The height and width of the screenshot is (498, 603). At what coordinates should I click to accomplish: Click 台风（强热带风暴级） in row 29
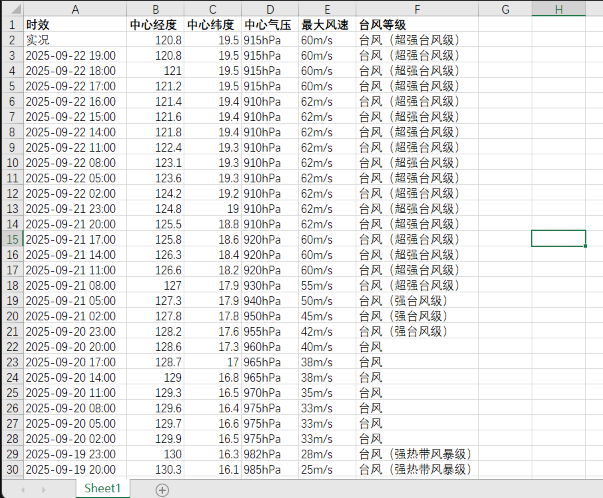point(417,454)
